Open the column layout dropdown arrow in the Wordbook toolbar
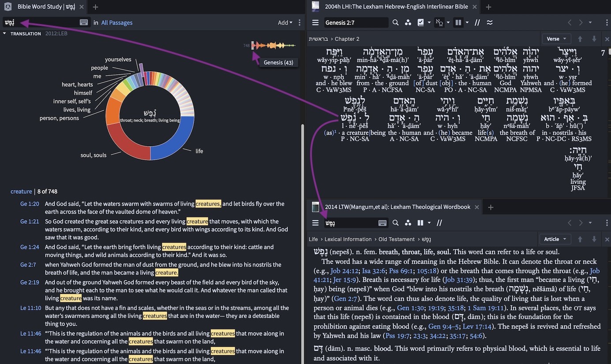 pyautogui.click(x=429, y=223)
